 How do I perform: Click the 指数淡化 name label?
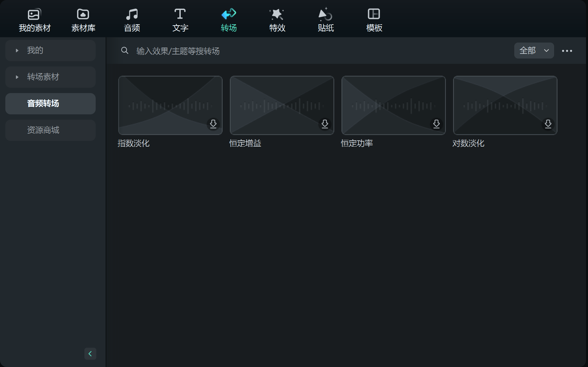point(134,143)
